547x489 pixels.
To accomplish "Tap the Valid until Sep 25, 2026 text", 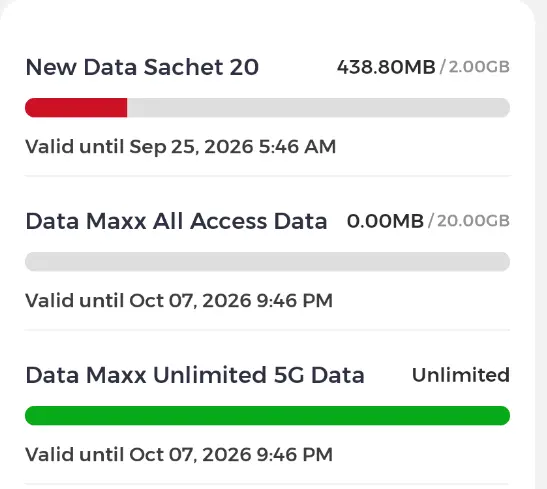I will tap(180, 146).
